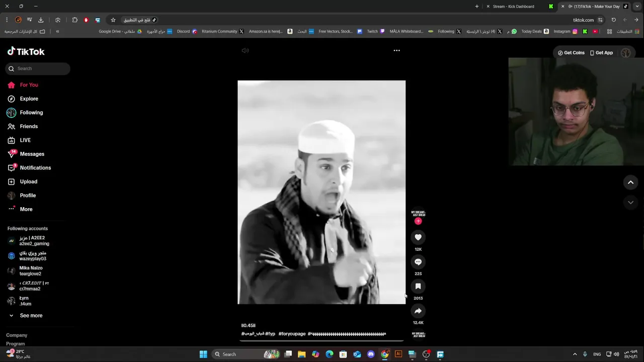Open the More menu in sidebar
Viewport: 644px width, 362px height.
point(20,209)
